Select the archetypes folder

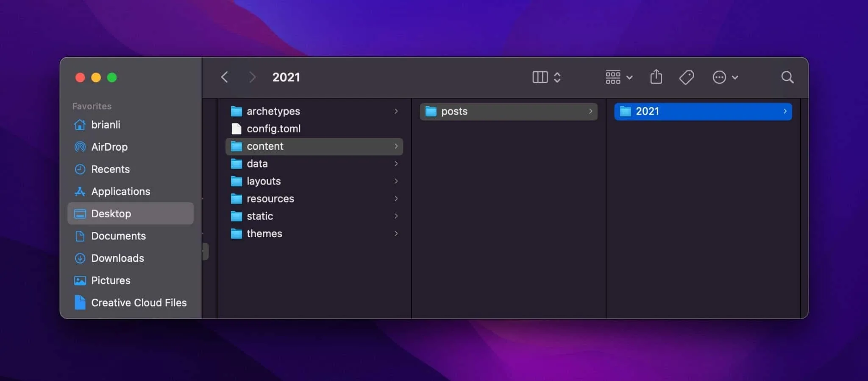click(x=314, y=111)
